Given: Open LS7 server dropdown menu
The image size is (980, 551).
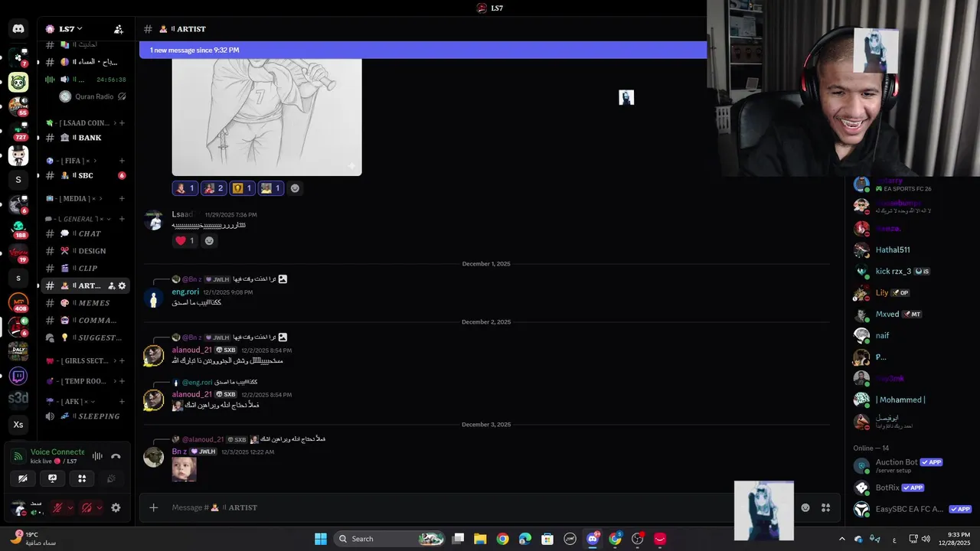Looking at the screenshot, I should click(x=70, y=29).
